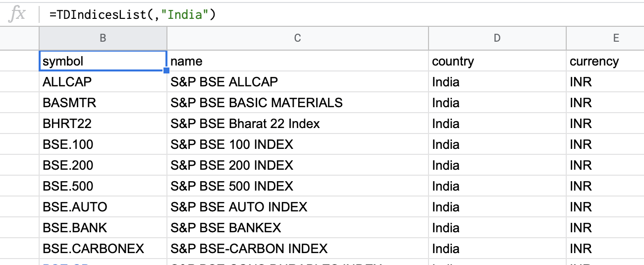
Task: Select column C header
Action: point(298,38)
